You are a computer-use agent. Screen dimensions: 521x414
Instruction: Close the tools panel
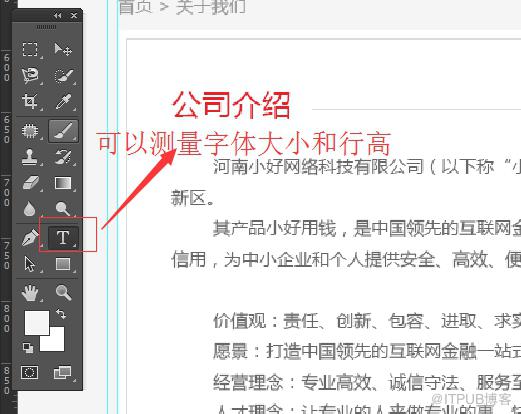(74, 15)
